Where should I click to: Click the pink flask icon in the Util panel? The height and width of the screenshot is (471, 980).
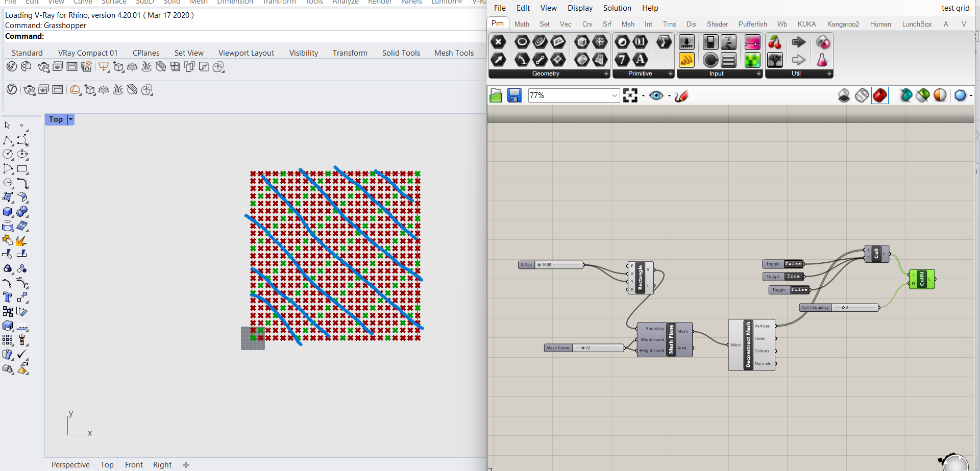click(822, 60)
